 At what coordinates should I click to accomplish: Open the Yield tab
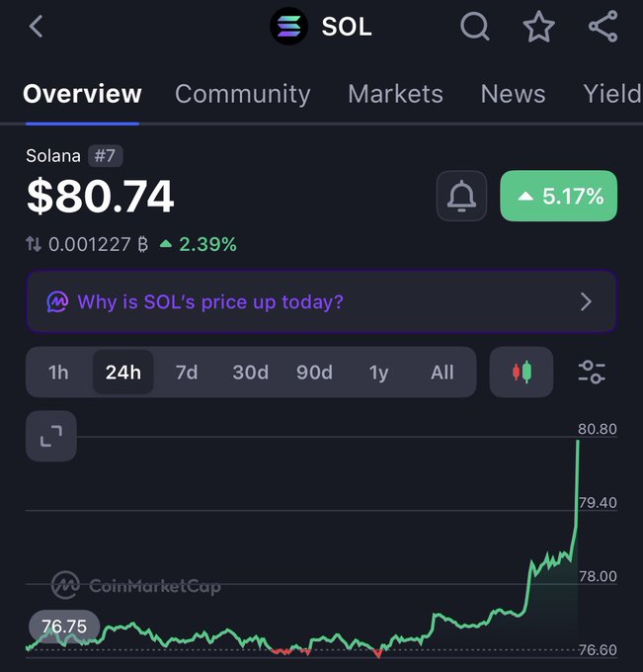(x=612, y=94)
